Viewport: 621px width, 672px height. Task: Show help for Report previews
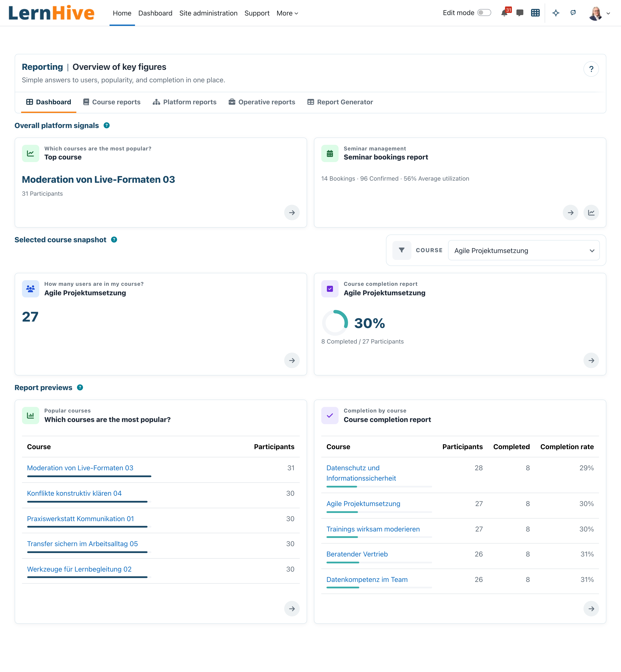pos(80,387)
